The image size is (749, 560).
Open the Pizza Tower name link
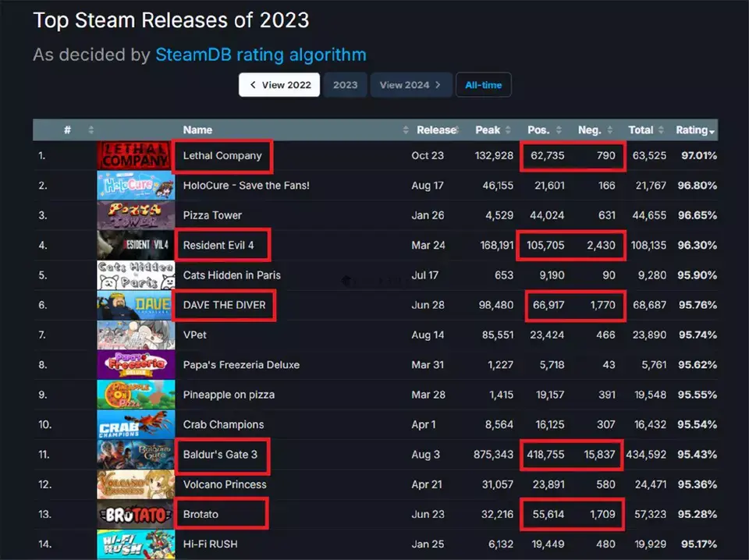pyautogui.click(x=212, y=215)
